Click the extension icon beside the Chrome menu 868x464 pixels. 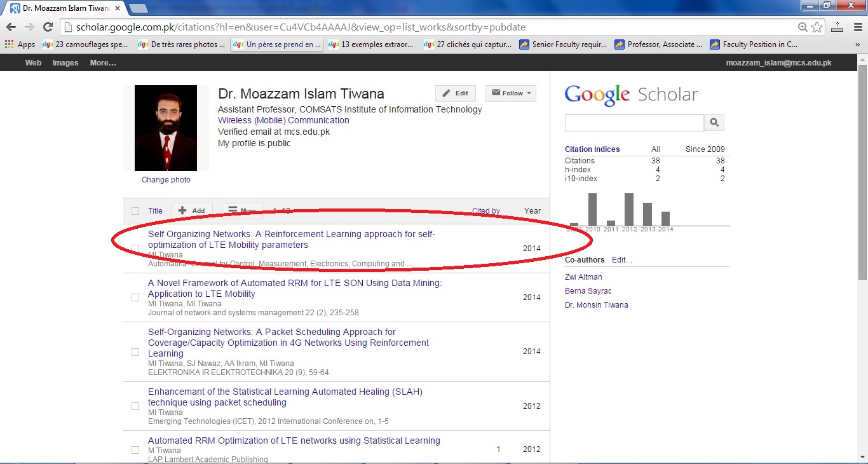[837, 27]
